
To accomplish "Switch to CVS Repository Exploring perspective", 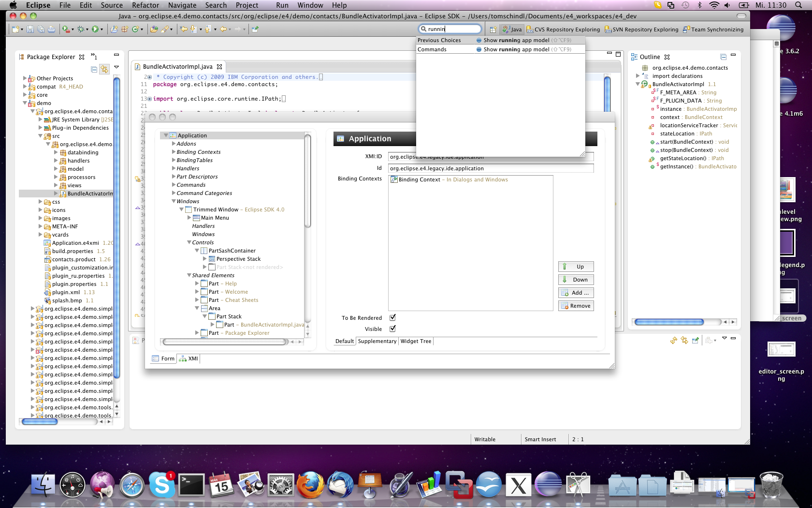I will (563, 30).
